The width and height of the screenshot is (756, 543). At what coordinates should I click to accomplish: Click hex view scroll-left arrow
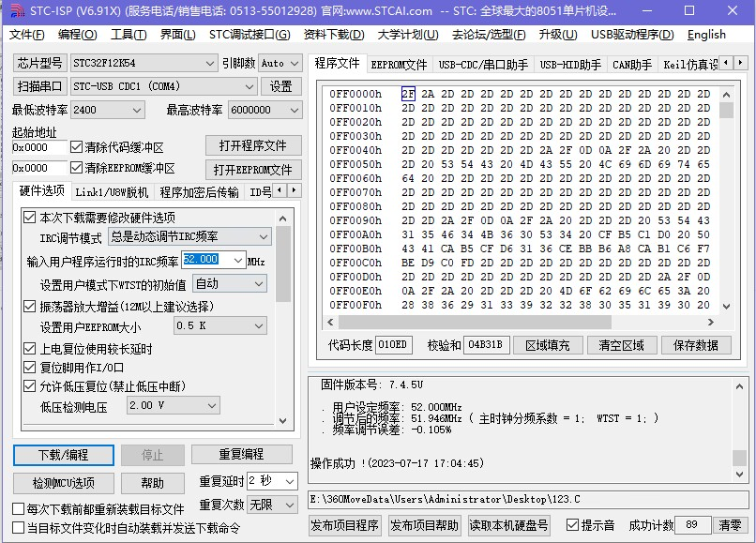[330, 322]
